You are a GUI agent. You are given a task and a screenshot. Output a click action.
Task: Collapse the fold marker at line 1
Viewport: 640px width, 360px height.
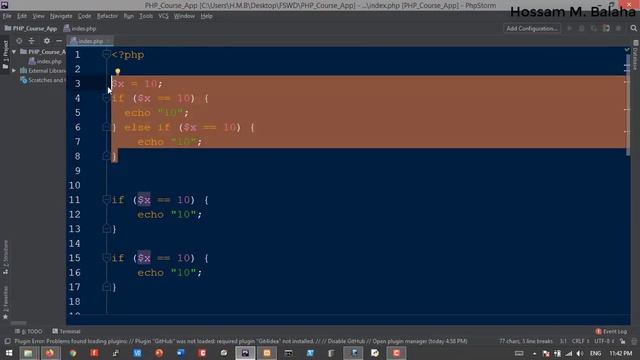point(107,54)
